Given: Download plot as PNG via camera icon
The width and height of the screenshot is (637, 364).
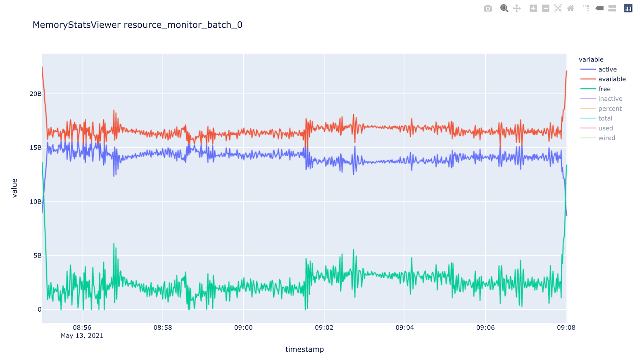Looking at the screenshot, I should [x=488, y=8].
